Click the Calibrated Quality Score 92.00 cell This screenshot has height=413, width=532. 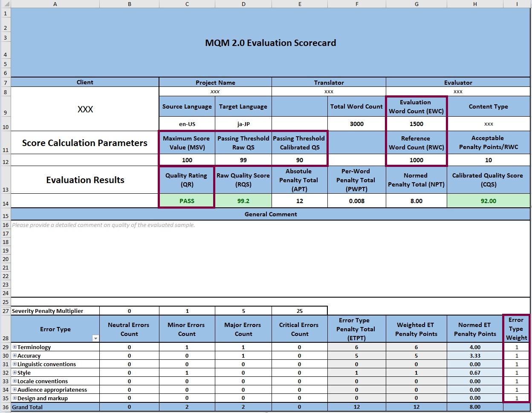tap(488, 201)
